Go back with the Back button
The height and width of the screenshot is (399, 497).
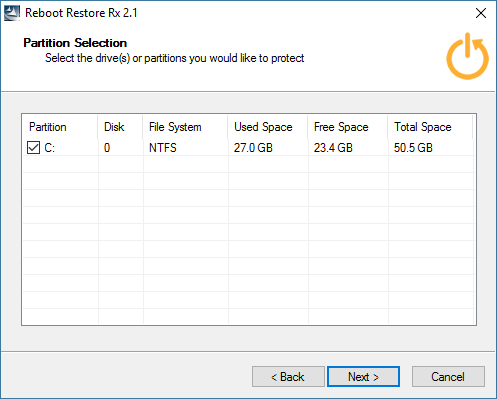[288, 377]
